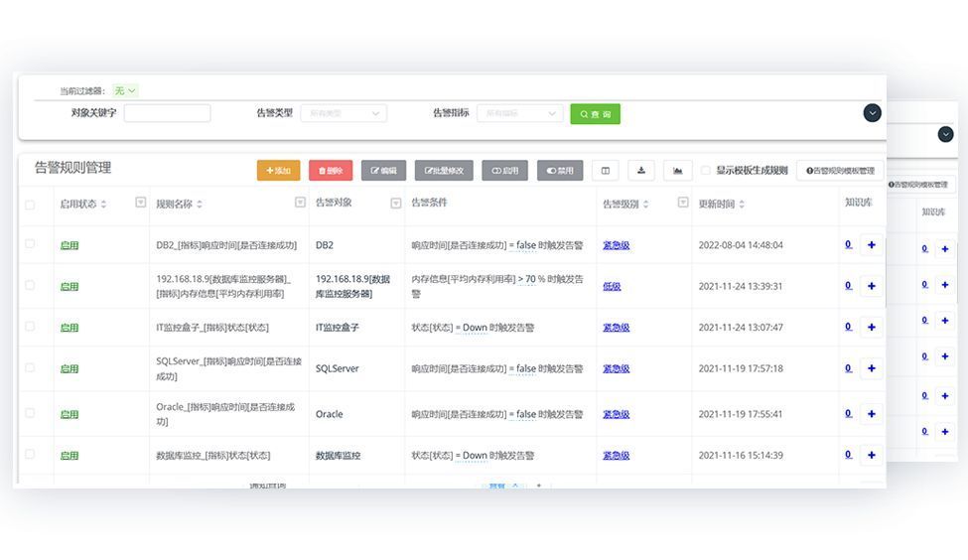Click knowledge base count 0 in Oracle row
The image size is (968, 560).
pos(848,413)
